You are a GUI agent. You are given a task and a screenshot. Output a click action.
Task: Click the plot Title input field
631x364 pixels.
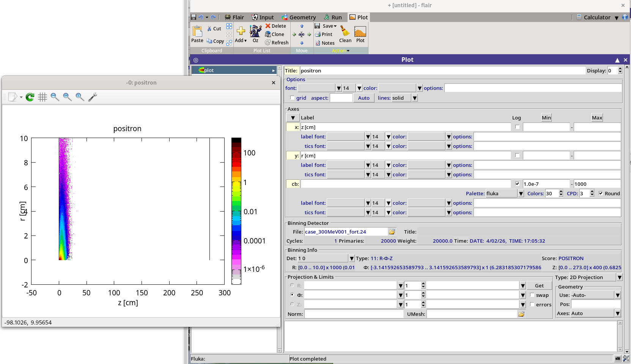click(442, 71)
